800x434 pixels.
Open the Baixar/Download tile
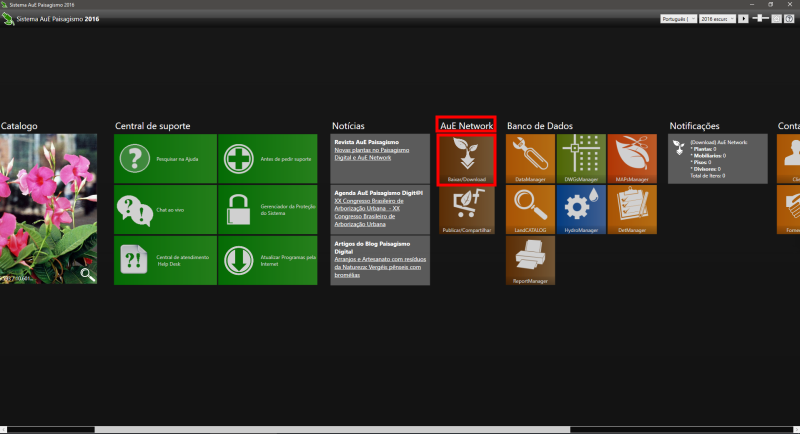(x=467, y=159)
